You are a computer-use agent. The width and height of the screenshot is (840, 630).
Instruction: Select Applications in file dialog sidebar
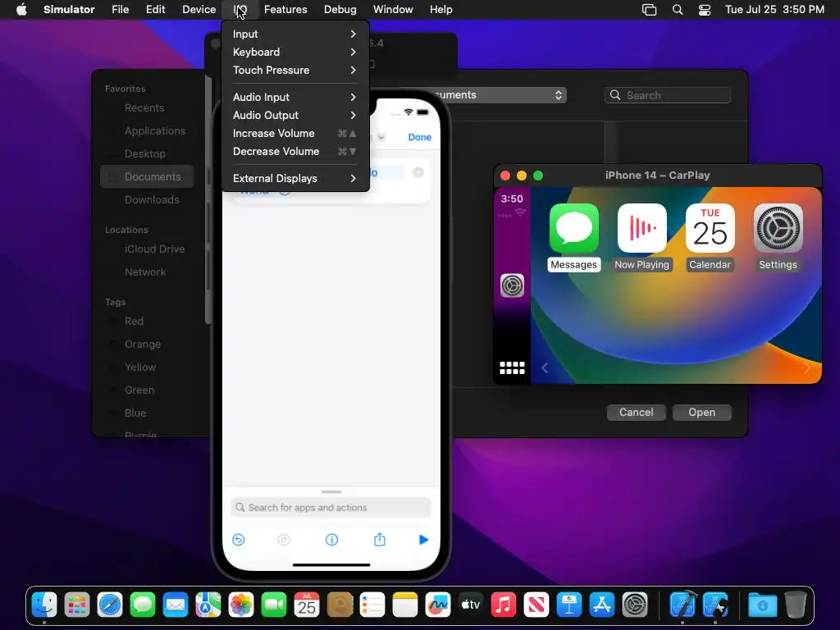[x=147, y=130]
